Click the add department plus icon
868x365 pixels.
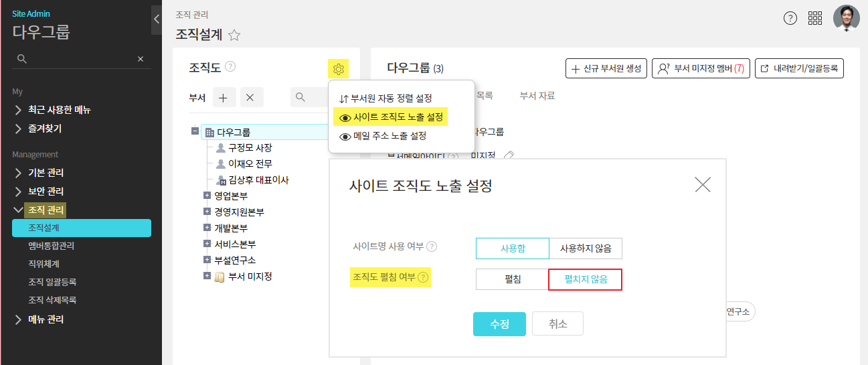click(x=224, y=98)
